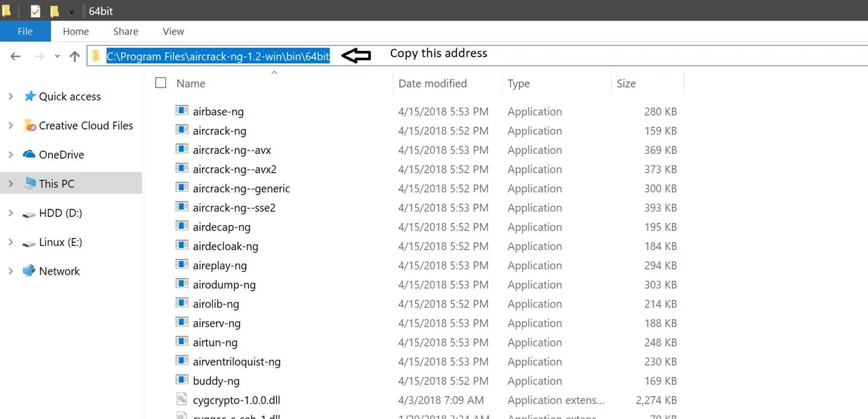Select the file name airodump-ng

coord(224,285)
